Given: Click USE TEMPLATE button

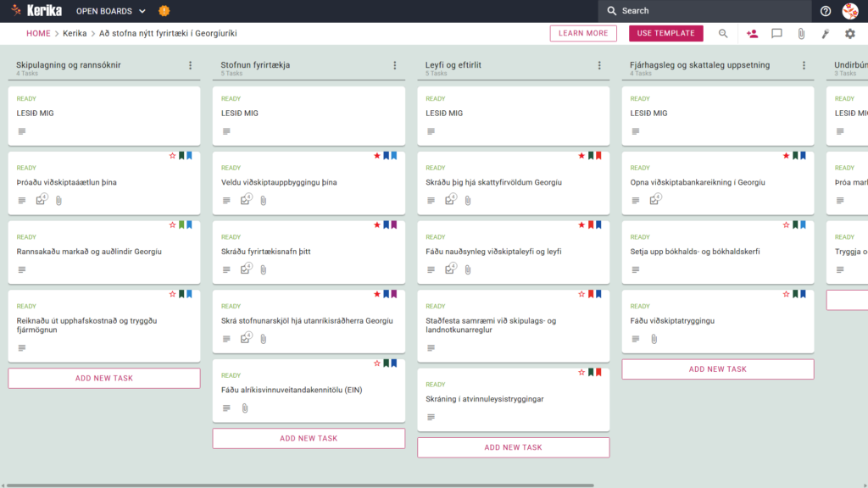Looking at the screenshot, I should [x=666, y=33].
